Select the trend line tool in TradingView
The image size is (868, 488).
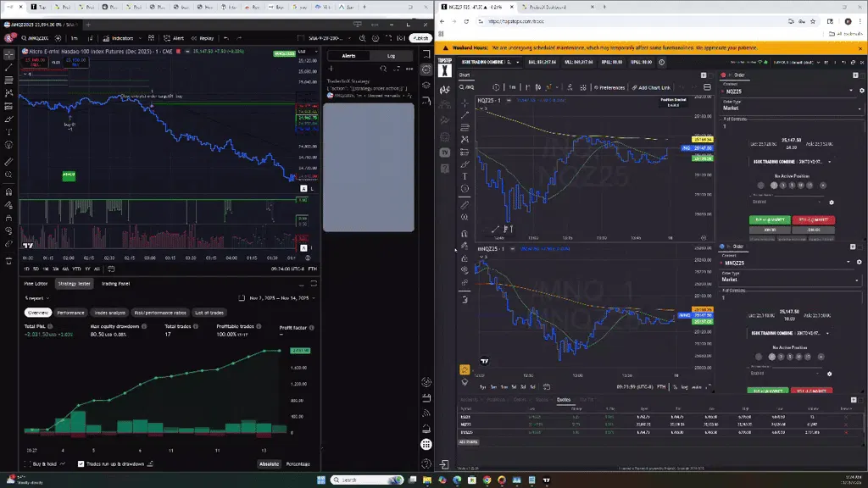coord(8,67)
